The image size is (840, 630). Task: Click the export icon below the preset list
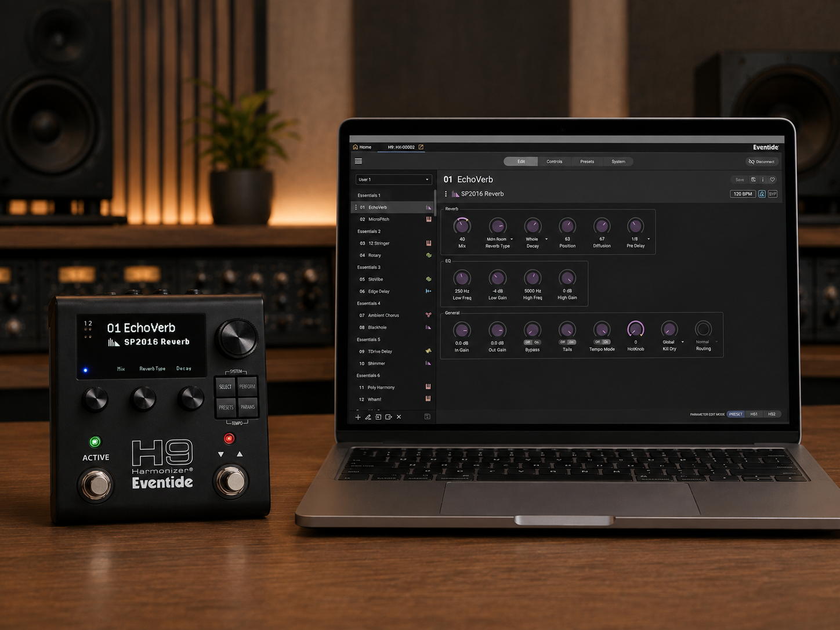(389, 417)
